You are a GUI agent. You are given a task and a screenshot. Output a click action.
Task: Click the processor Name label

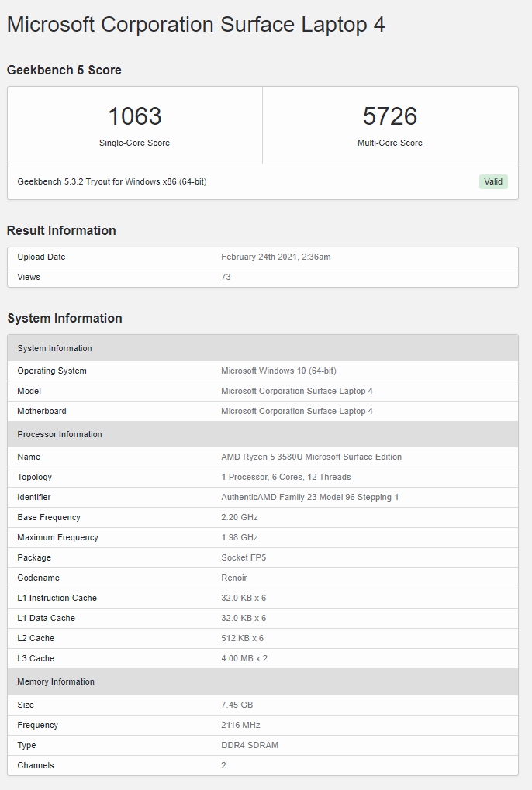29,457
